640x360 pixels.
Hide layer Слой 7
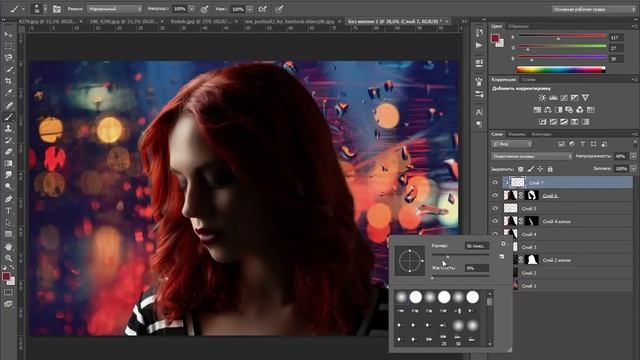495,182
